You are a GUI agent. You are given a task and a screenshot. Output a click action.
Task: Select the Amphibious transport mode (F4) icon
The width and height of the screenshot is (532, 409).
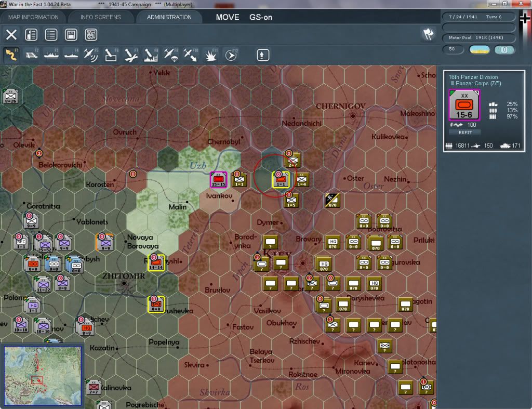click(71, 55)
